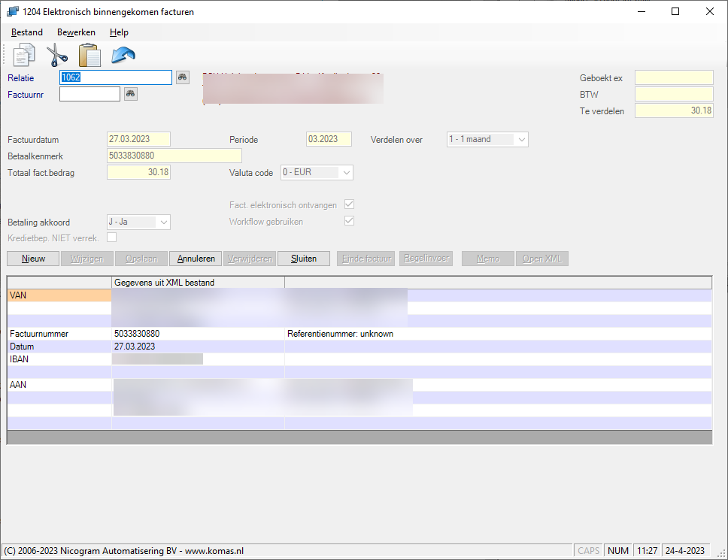Screen dimensions: 728x560
Task: Select the IBAN row label
Action: coord(59,359)
